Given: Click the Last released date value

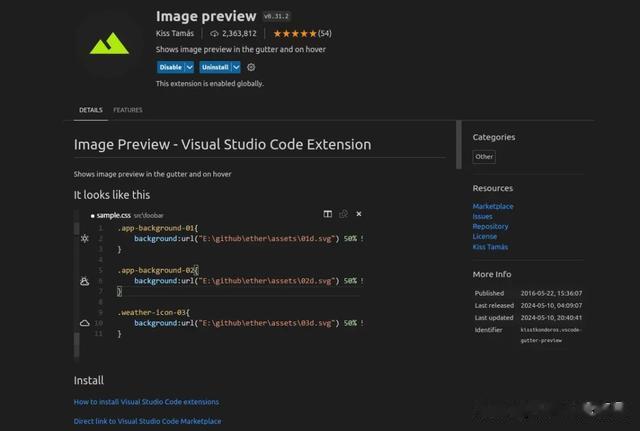Looking at the screenshot, I should [x=551, y=305].
